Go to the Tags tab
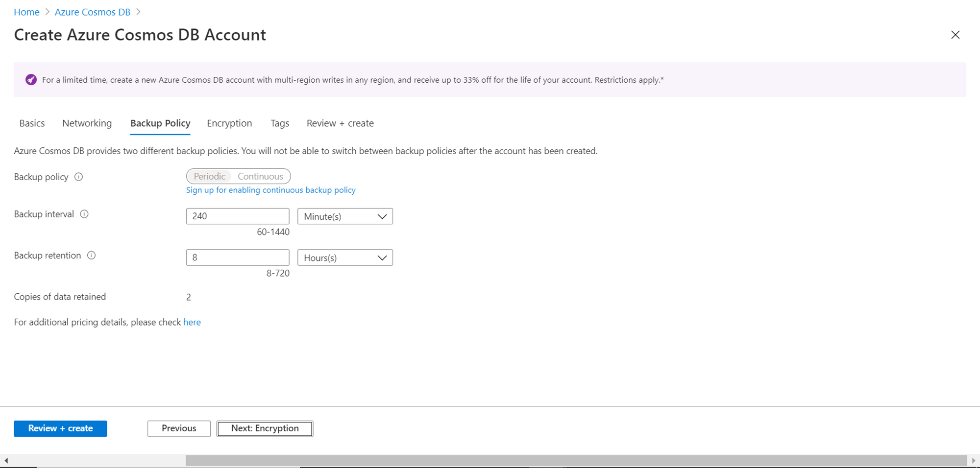This screenshot has width=980, height=468. pyautogui.click(x=280, y=123)
